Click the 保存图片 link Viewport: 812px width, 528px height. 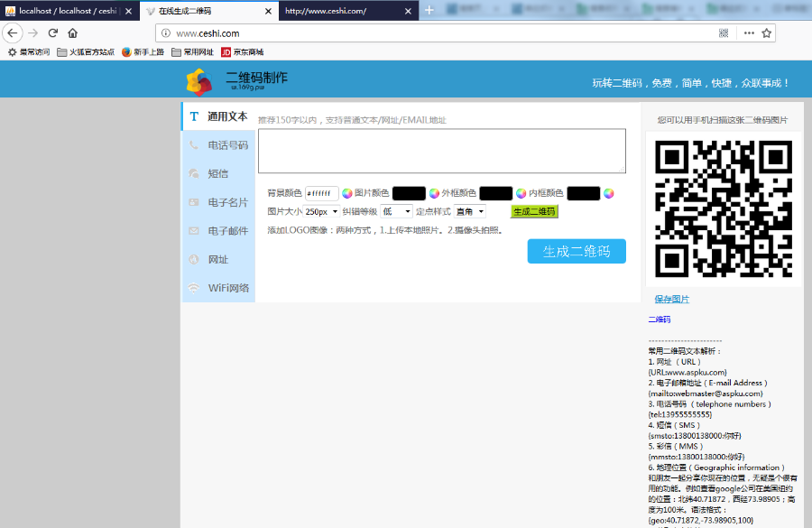pos(671,299)
